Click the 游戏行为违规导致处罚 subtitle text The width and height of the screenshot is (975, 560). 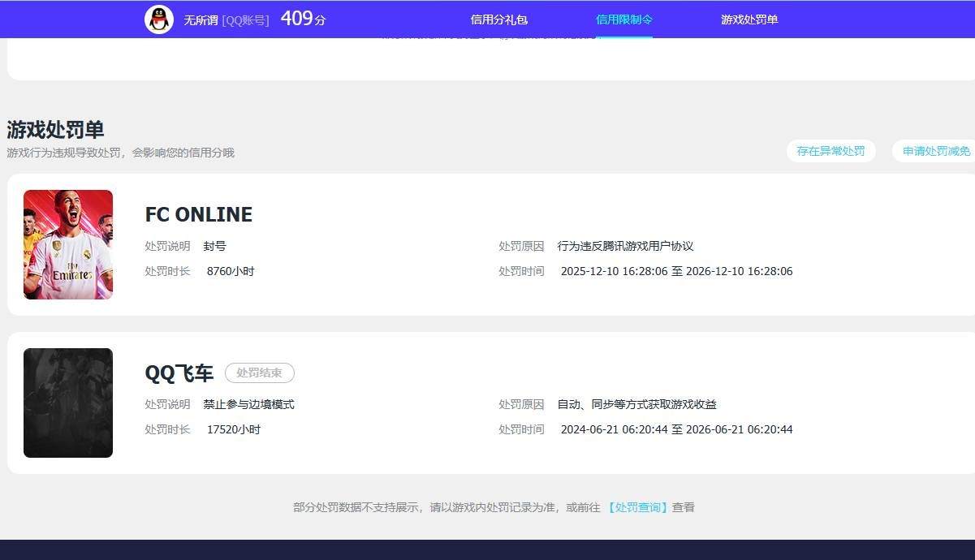pos(120,153)
